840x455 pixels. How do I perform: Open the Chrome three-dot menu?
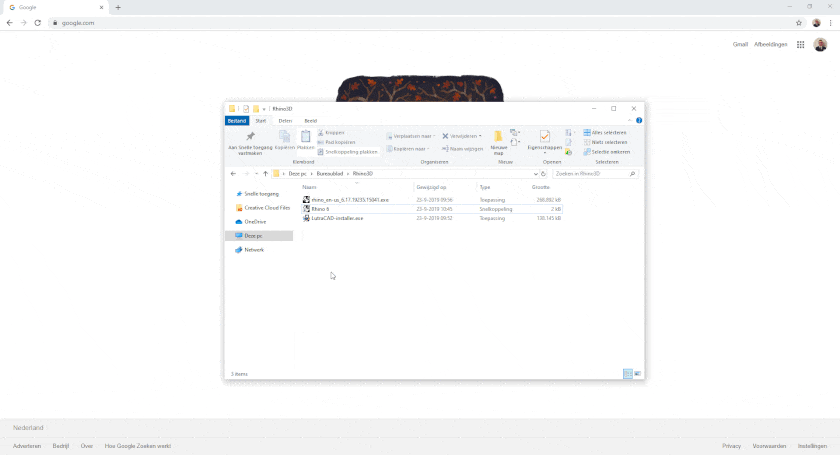click(x=830, y=23)
